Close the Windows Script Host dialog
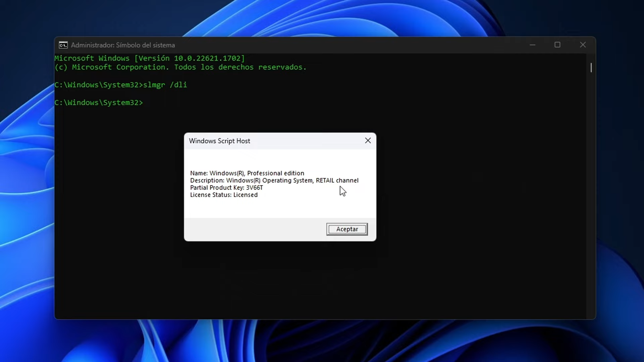Screen dimensions: 644x362 click(x=368, y=141)
